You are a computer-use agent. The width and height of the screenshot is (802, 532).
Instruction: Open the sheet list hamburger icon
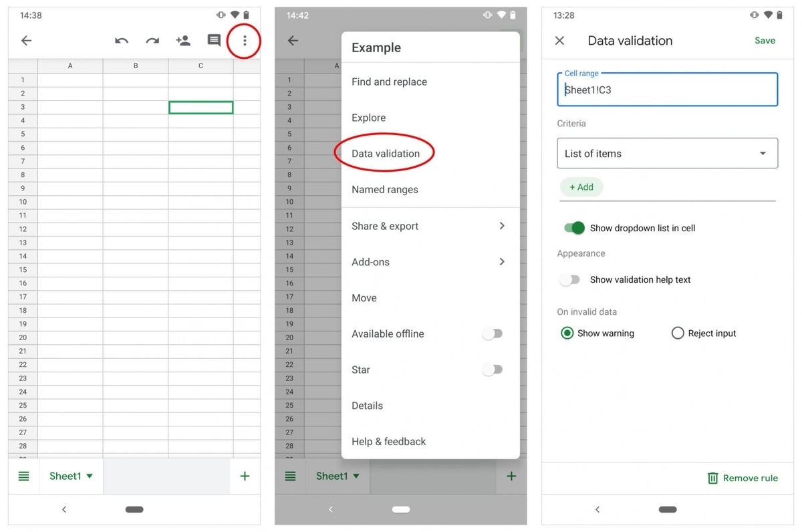pos(23,476)
